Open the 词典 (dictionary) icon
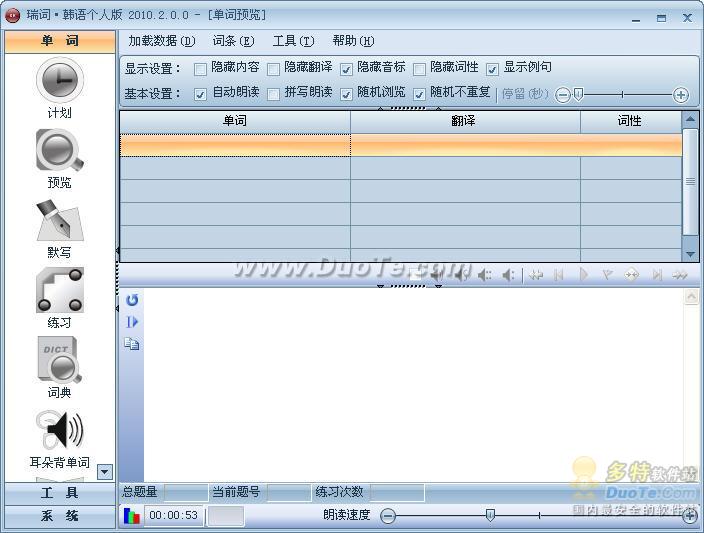Image resolution: width=704 pixels, height=533 pixels. (60, 360)
